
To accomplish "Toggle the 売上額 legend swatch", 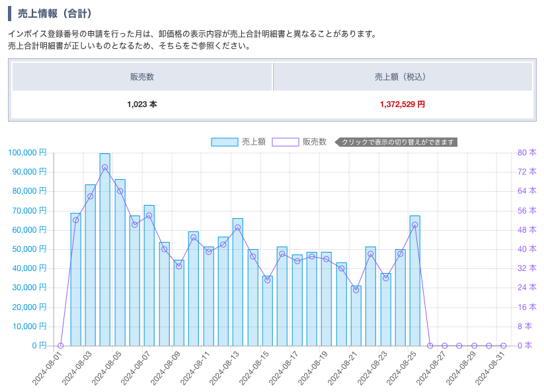I will tap(225, 142).
